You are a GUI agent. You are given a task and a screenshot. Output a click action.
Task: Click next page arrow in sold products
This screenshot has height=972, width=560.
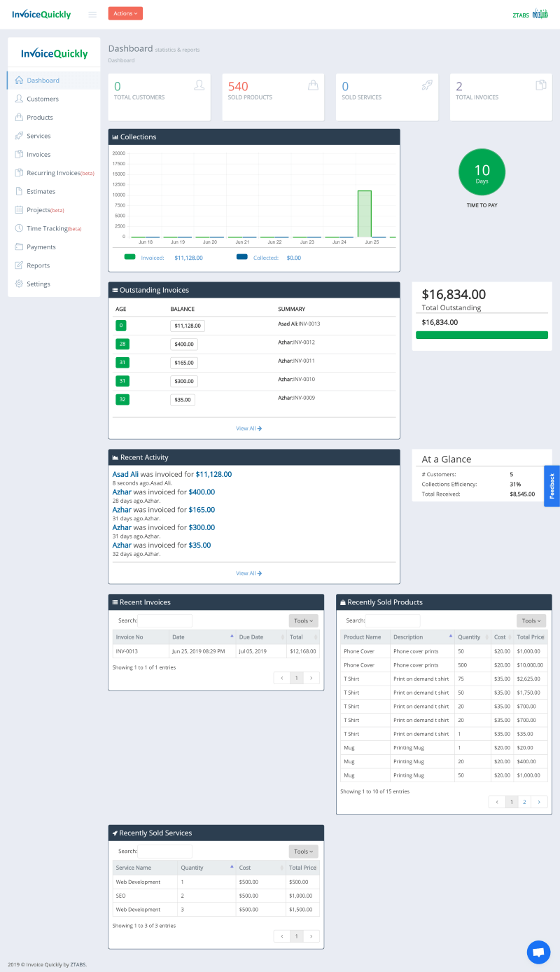click(540, 802)
